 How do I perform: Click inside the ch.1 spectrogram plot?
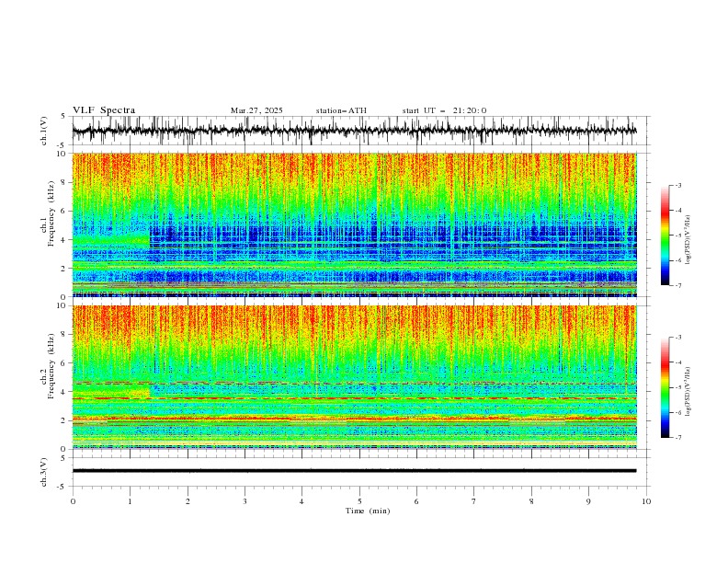point(354,224)
